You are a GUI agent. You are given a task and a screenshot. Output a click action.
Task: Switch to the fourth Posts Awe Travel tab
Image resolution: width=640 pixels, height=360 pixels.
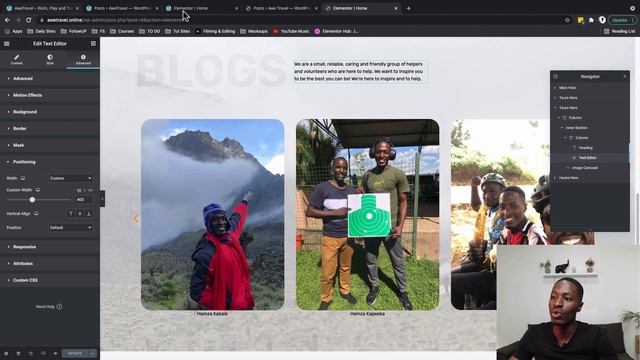281,8
